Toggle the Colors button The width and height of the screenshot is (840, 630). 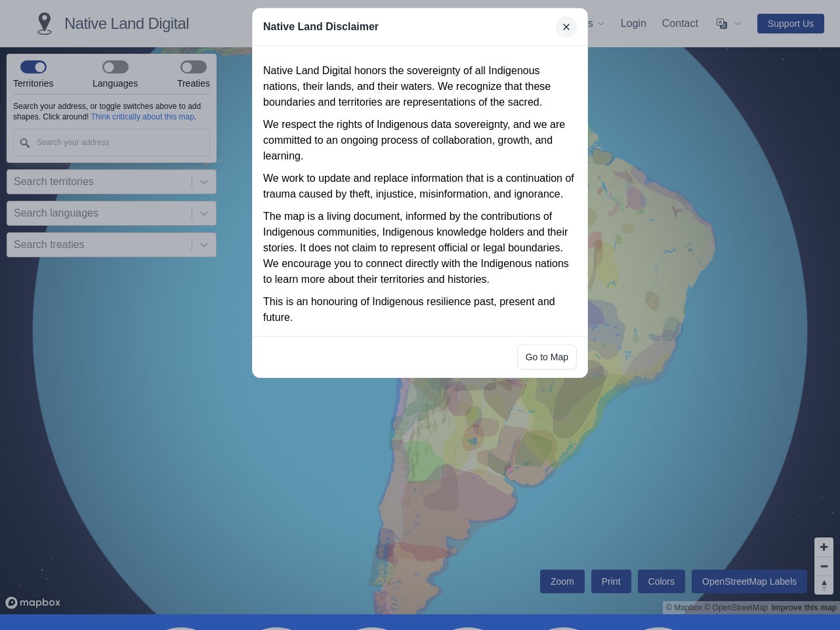point(661,581)
